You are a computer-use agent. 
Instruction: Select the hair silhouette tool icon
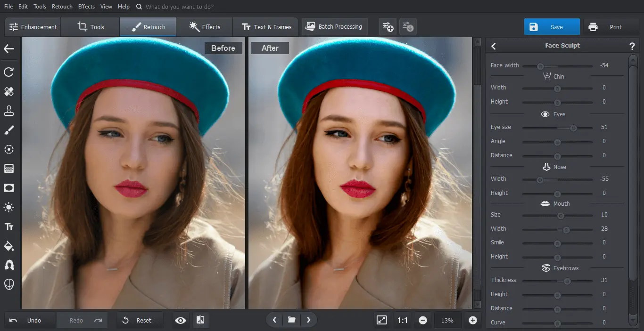(x=9, y=265)
